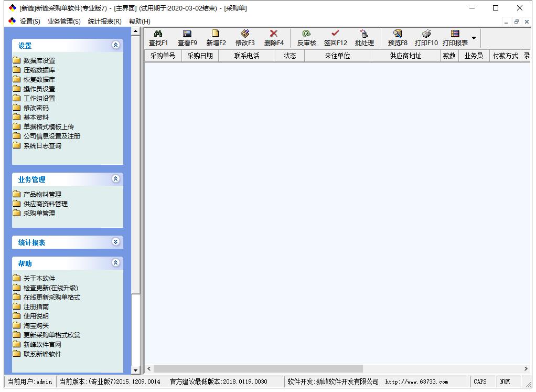Image resolution: width=536 pixels, height=392 pixels.
Task: Collapse the 业务管理 sidebar panel
Action: tap(115, 179)
